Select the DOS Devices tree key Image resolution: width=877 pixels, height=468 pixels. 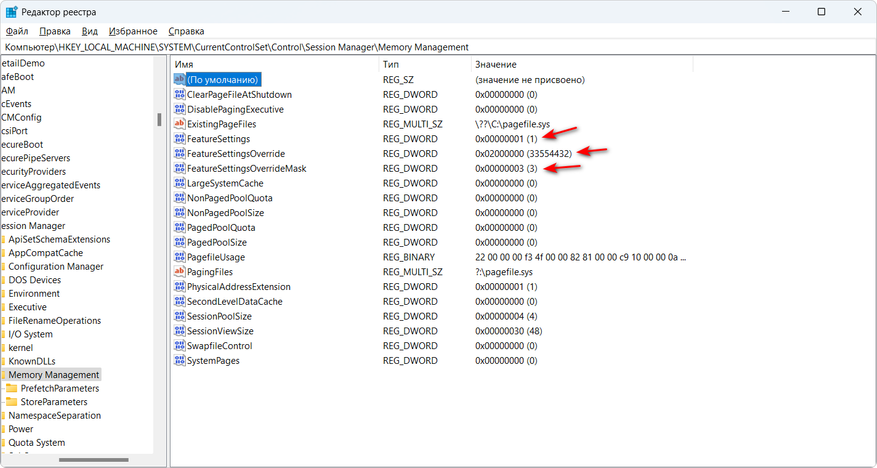coord(35,280)
